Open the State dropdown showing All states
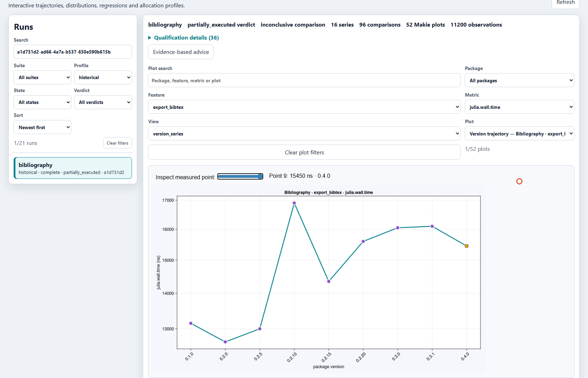 click(x=42, y=102)
